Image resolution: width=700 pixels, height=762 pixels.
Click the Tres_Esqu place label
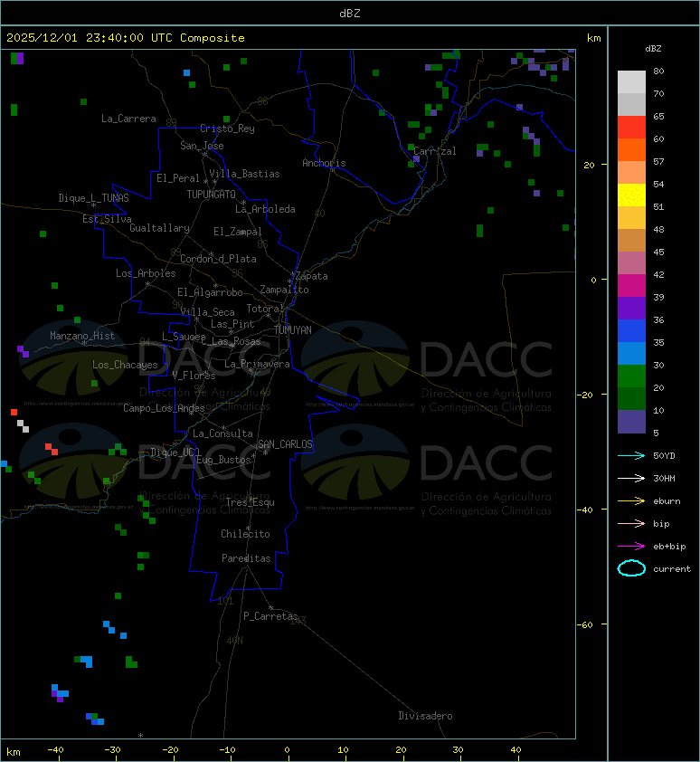pyautogui.click(x=251, y=502)
